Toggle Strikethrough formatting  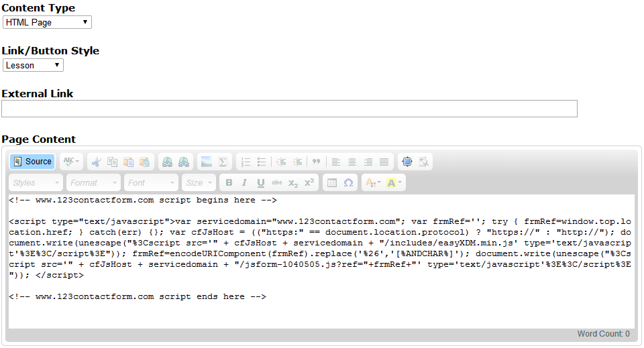[x=277, y=182]
